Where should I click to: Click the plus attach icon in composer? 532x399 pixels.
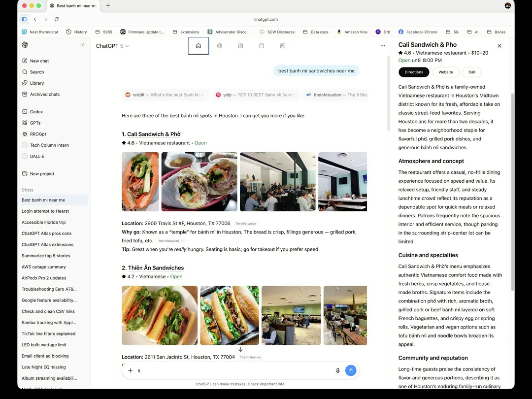131,370
